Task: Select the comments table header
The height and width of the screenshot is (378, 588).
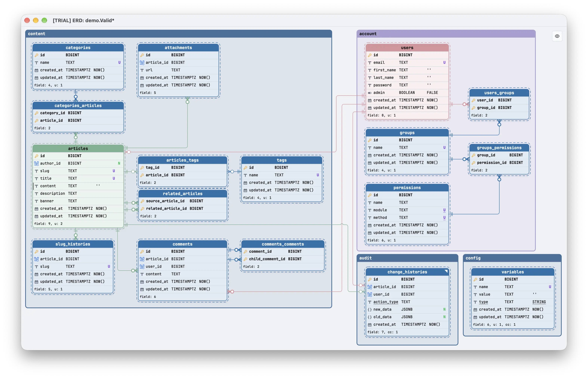Action: pos(182,244)
